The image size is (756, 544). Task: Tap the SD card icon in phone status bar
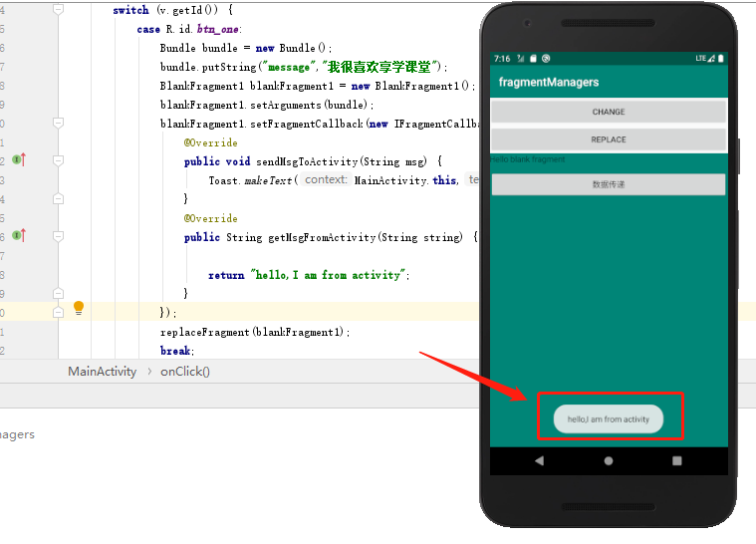click(533, 59)
